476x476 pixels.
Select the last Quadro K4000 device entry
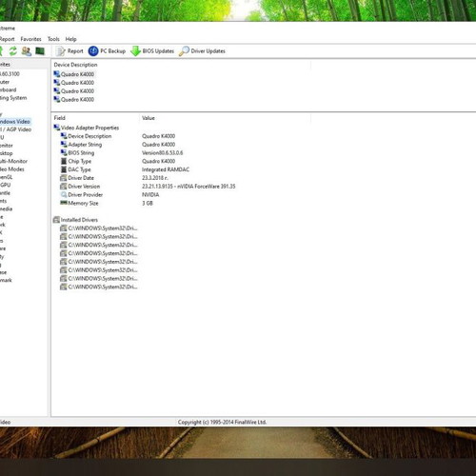(74, 99)
